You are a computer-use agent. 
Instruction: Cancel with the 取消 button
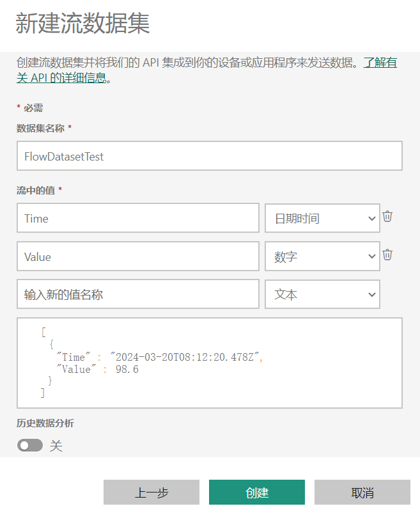pyautogui.click(x=362, y=492)
